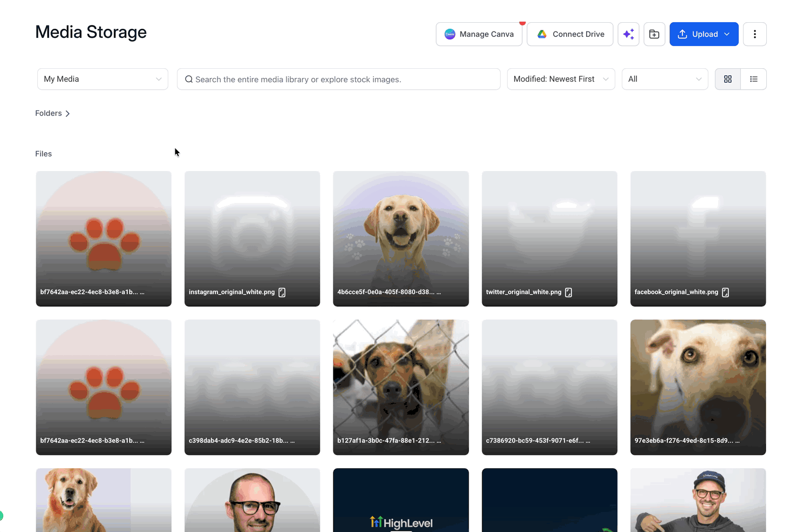Open the All file type filter

click(x=665, y=79)
